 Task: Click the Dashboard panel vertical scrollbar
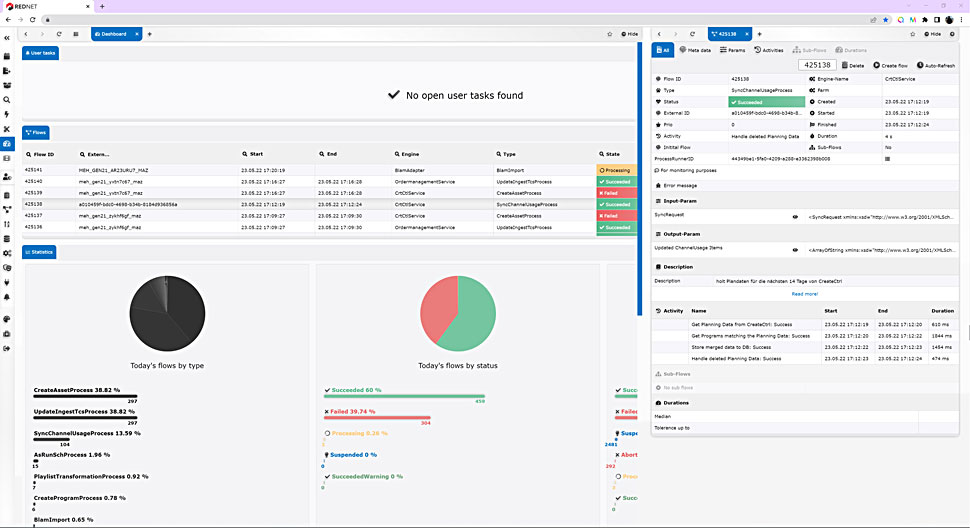tap(640, 179)
